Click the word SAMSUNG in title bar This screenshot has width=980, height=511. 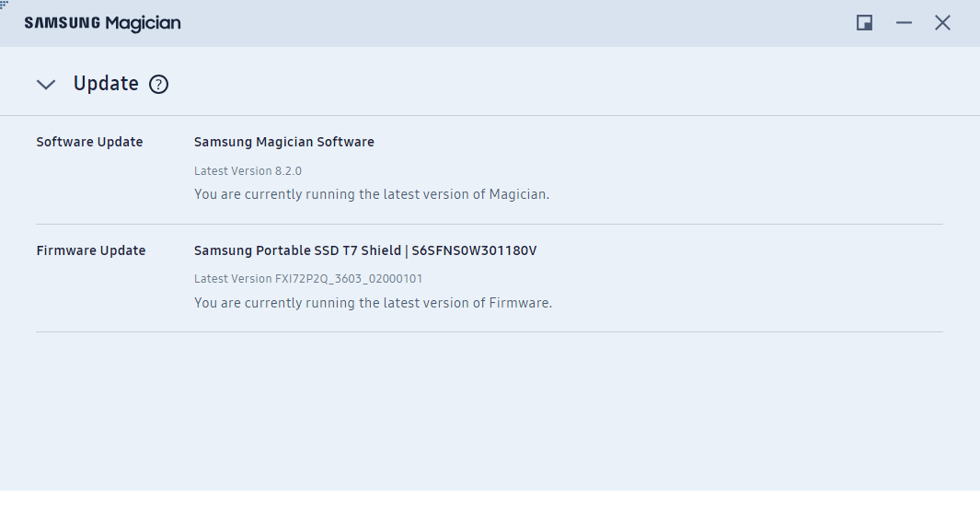(62, 23)
